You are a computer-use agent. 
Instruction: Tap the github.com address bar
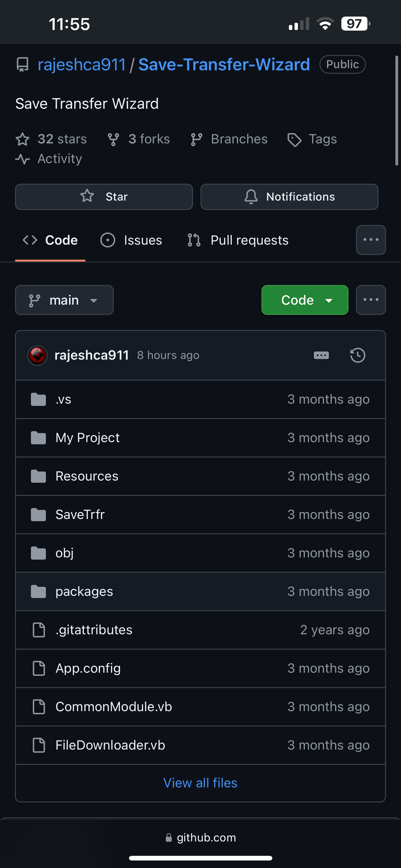(x=201, y=838)
